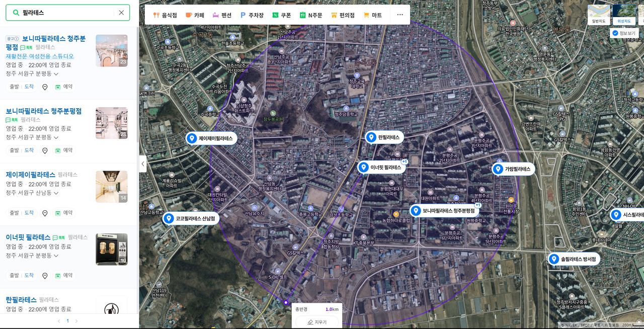Select the 주차장 category chip
This screenshot has height=329, width=644.
pyautogui.click(x=252, y=15)
